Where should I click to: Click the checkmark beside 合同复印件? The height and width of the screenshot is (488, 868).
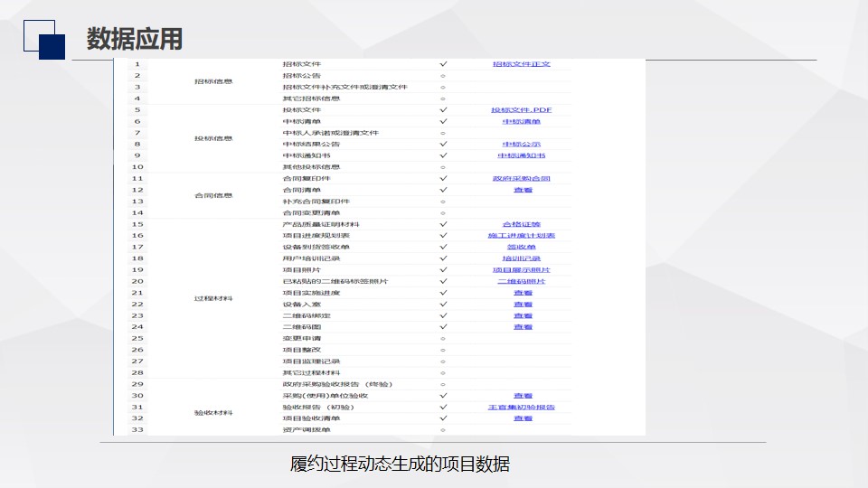[x=443, y=179]
